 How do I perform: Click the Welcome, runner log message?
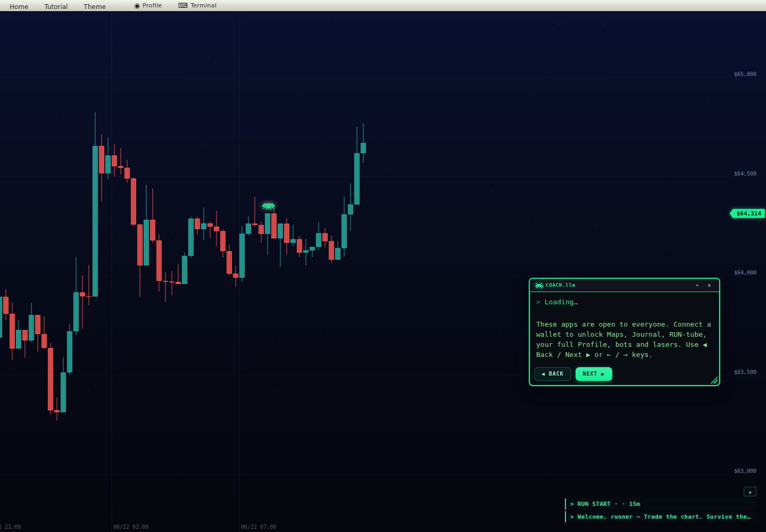[661, 517]
